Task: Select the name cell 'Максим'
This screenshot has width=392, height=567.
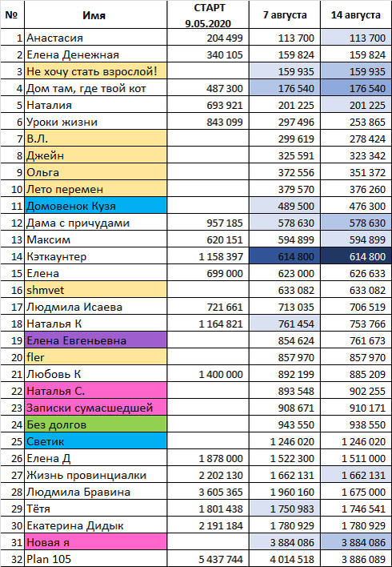Action: (x=95, y=239)
